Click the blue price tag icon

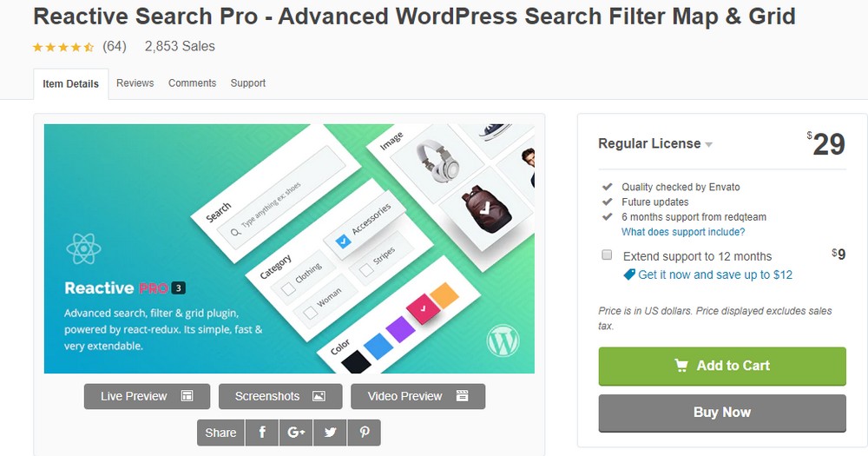[628, 274]
